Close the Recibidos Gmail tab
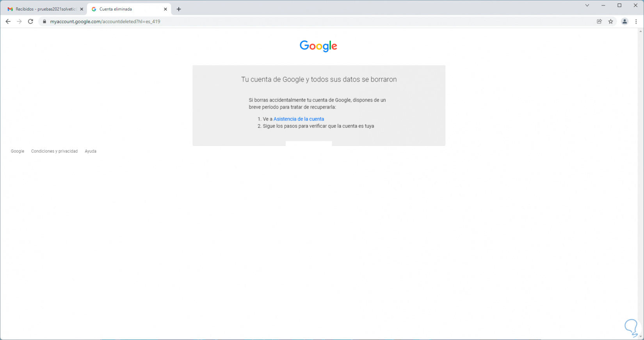The width and height of the screenshot is (644, 340). click(82, 9)
